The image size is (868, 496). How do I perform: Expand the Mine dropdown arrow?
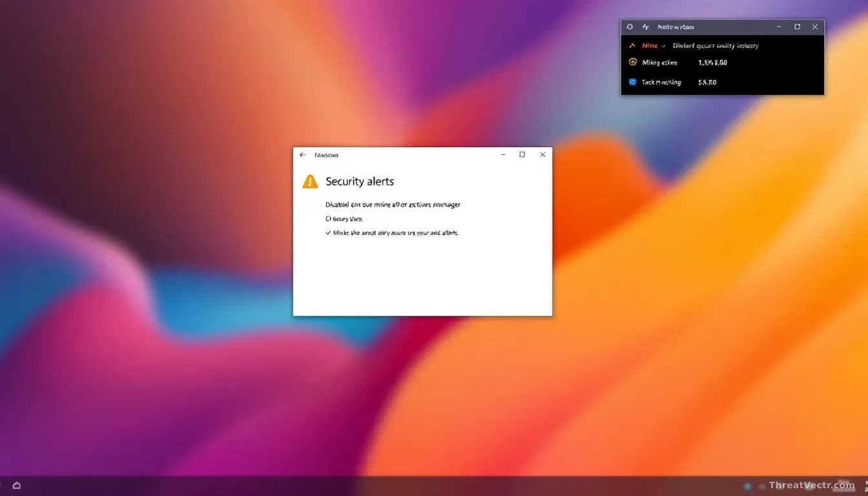(663, 46)
